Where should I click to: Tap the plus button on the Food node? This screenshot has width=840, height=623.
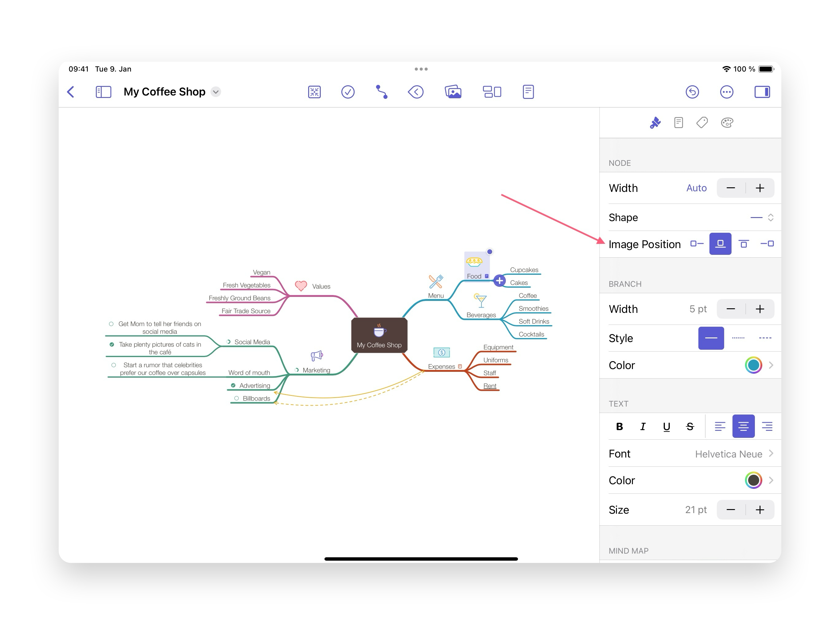point(499,281)
